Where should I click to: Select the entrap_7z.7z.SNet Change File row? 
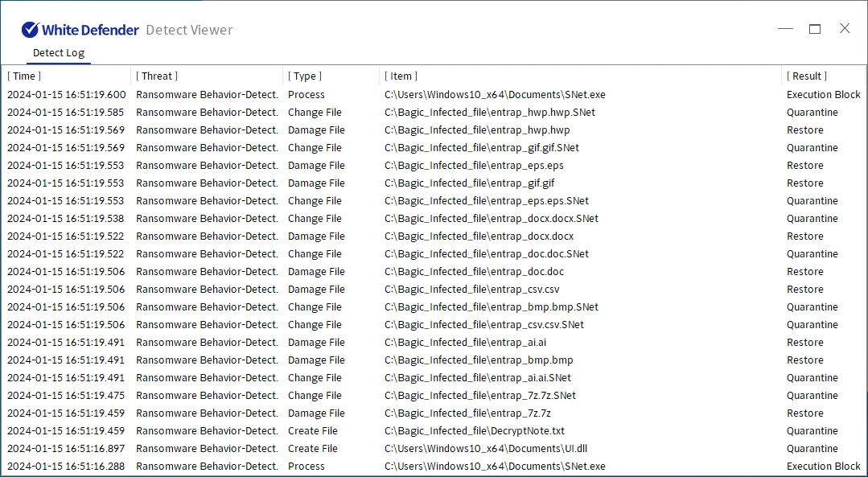tap(479, 396)
